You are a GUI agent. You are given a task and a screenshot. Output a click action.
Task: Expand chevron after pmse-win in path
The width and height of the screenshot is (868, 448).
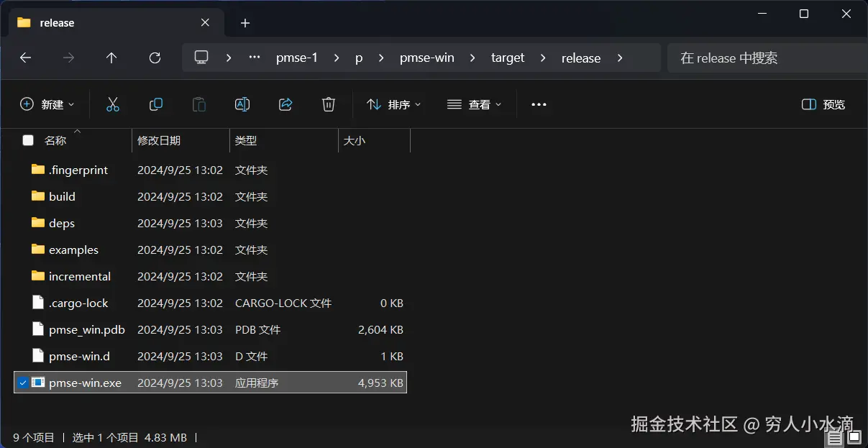(x=473, y=58)
